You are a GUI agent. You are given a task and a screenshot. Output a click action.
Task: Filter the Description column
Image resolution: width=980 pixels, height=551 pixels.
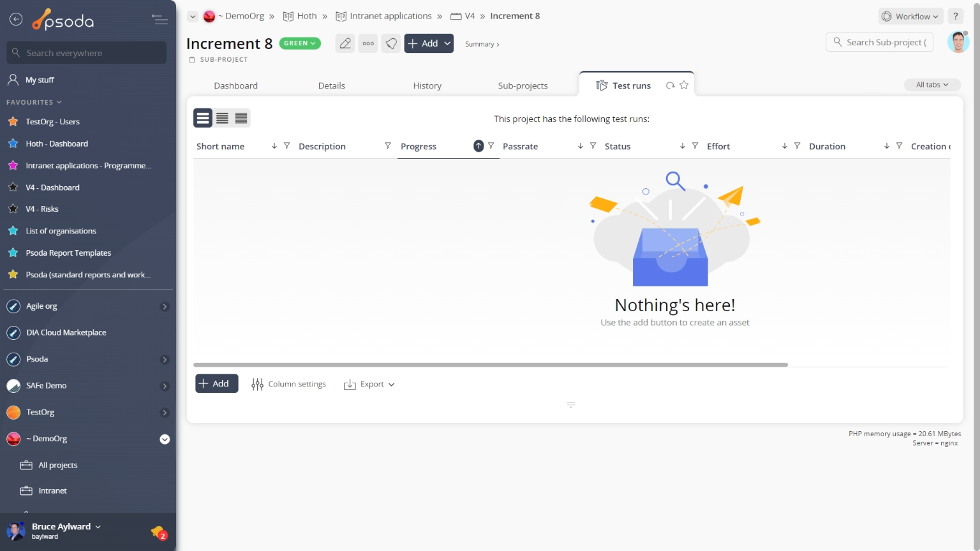[x=388, y=146]
